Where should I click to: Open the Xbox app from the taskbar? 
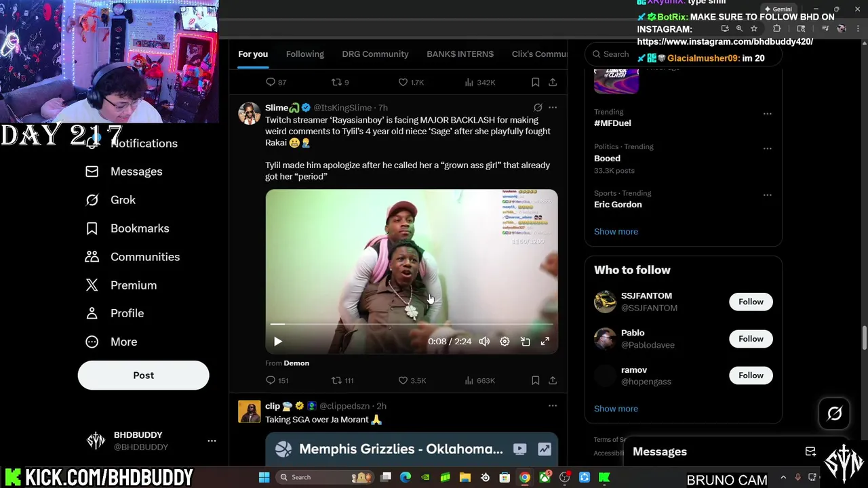tap(545, 477)
